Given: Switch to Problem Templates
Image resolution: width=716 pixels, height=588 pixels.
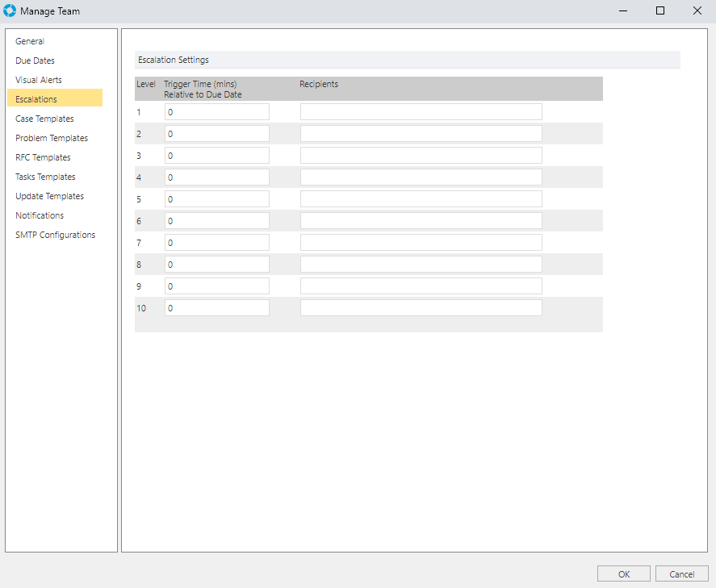Looking at the screenshot, I should [x=52, y=138].
